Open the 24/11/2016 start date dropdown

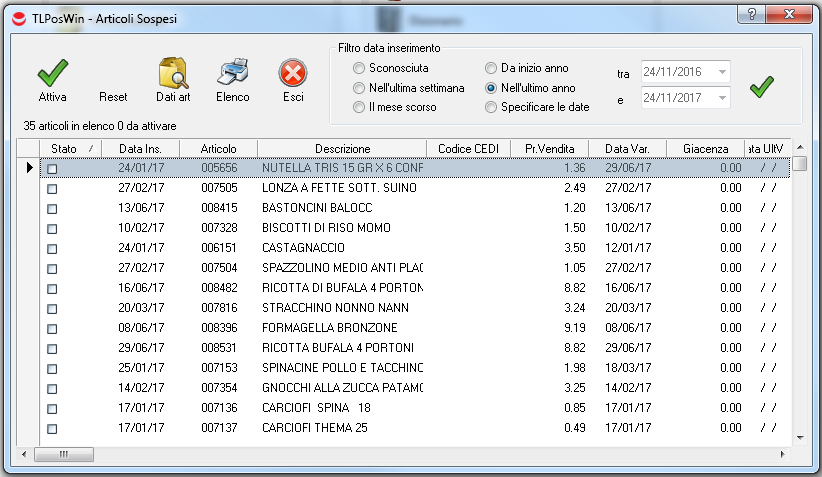coord(723,73)
